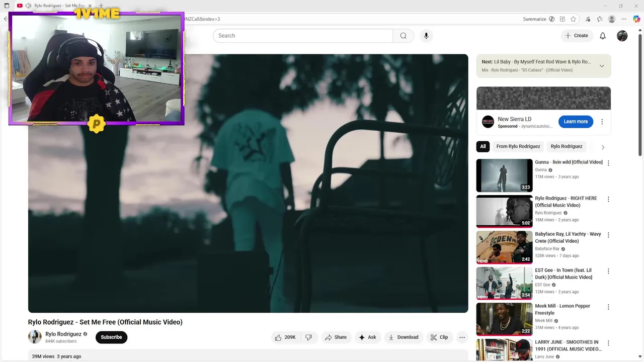Screen dimensions: 644x362
Task: Click the '844K subscribers' text
Action: coord(61,341)
